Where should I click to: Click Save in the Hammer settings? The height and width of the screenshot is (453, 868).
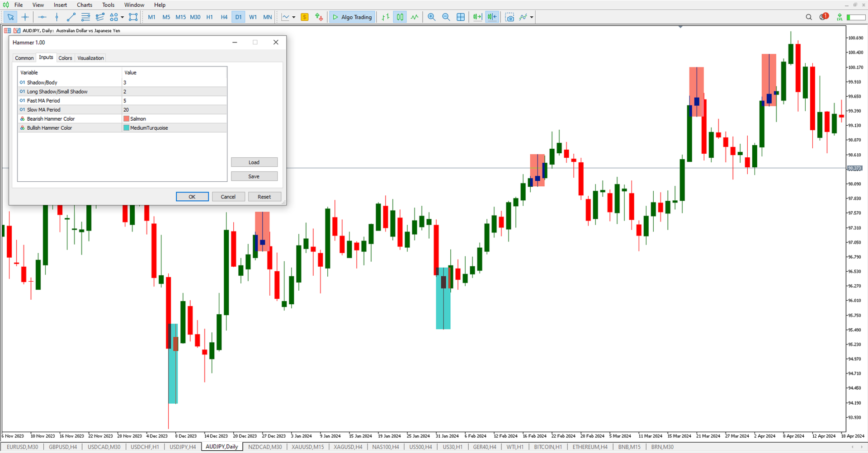(x=254, y=176)
